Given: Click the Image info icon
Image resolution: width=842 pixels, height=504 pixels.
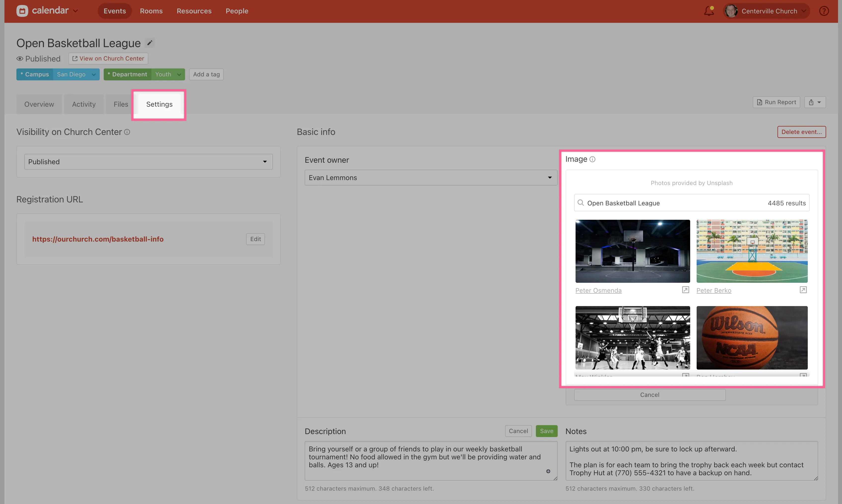Looking at the screenshot, I should pyautogui.click(x=592, y=159).
